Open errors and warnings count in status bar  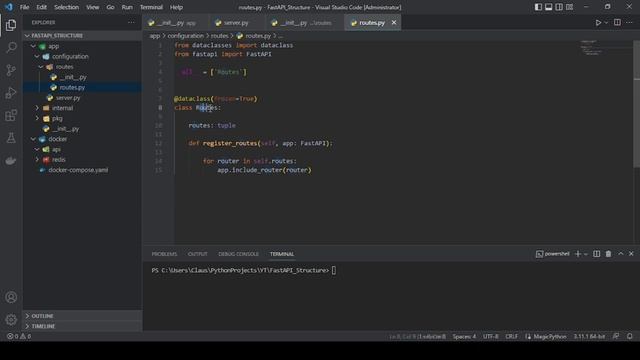click(x=19, y=336)
